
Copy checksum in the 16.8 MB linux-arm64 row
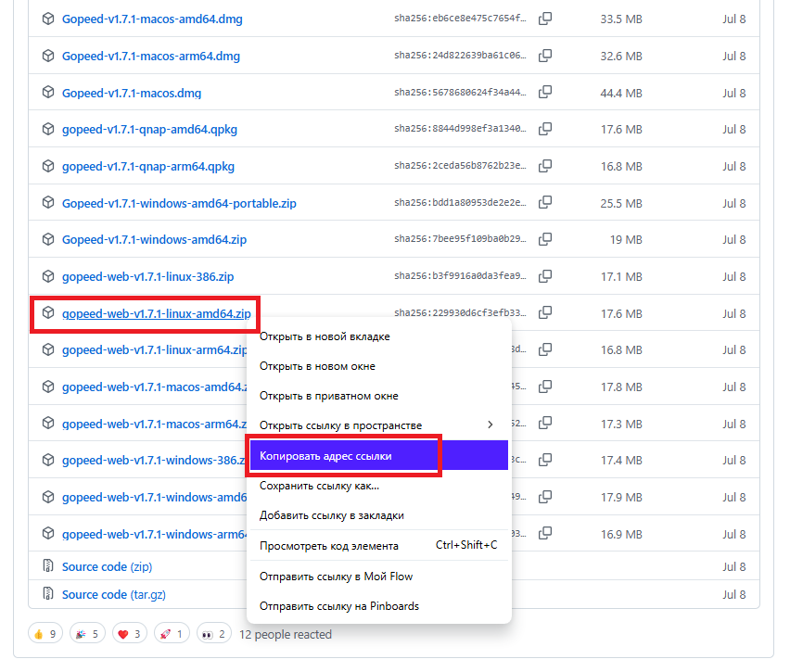tap(545, 349)
